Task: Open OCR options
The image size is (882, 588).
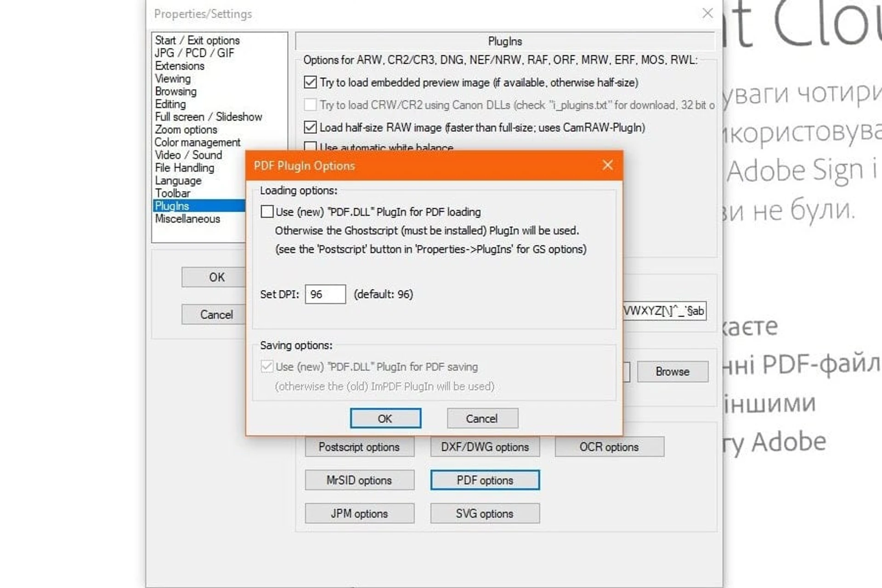Action: [x=609, y=447]
